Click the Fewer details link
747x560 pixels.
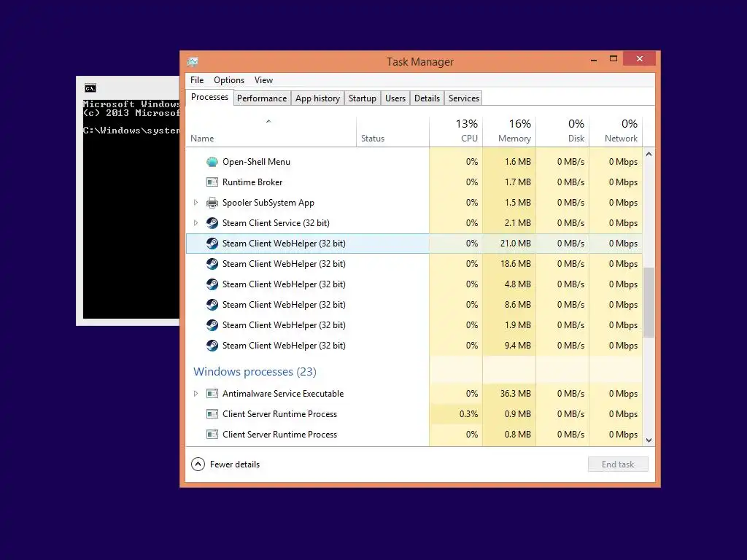(x=234, y=464)
